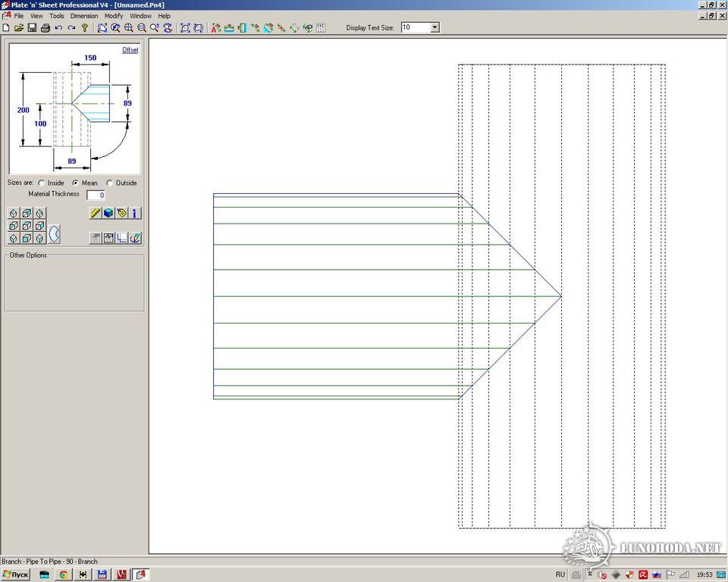
Task: Click the zoom extents icon in toolbar
Action: [x=185, y=28]
